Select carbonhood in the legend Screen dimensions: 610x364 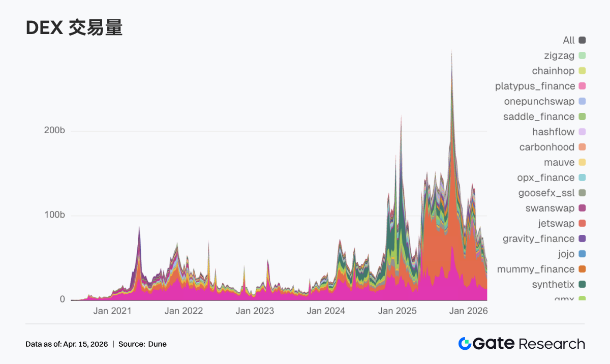click(546, 147)
